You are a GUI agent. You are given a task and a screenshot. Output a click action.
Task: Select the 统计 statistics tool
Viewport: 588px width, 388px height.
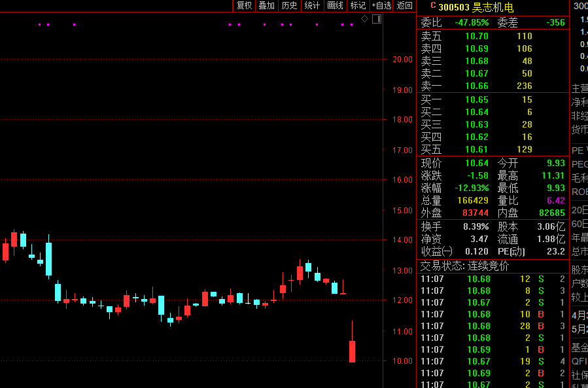pos(313,6)
